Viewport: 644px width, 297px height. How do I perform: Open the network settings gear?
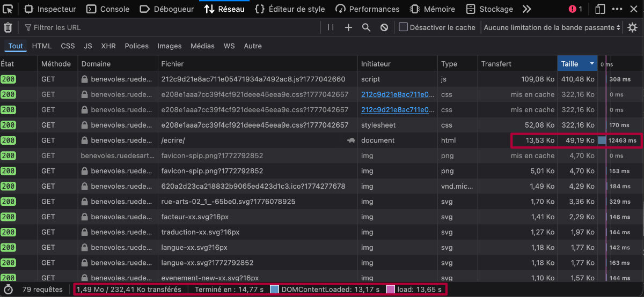632,27
